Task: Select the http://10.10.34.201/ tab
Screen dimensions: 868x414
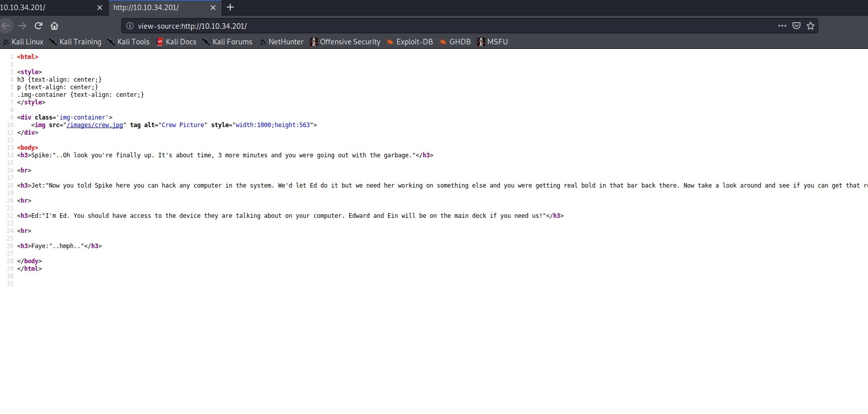Action: [151, 8]
